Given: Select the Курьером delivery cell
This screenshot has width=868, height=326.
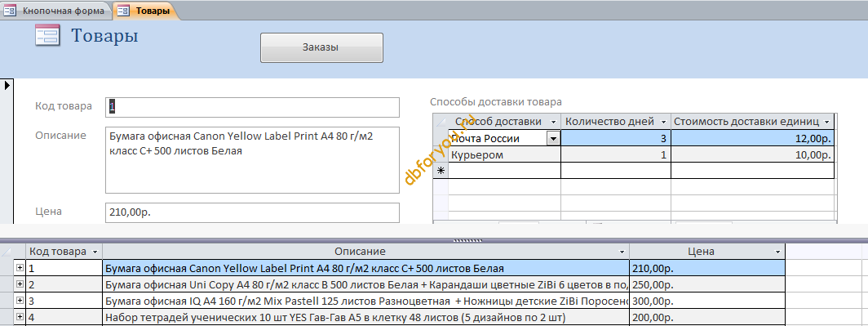Looking at the screenshot, I should click(x=504, y=154).
